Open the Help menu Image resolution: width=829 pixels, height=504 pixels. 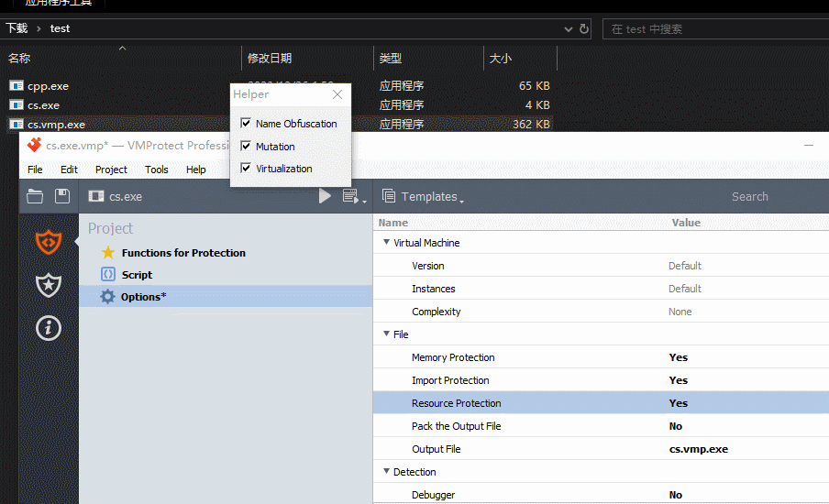tap(195, 169)
